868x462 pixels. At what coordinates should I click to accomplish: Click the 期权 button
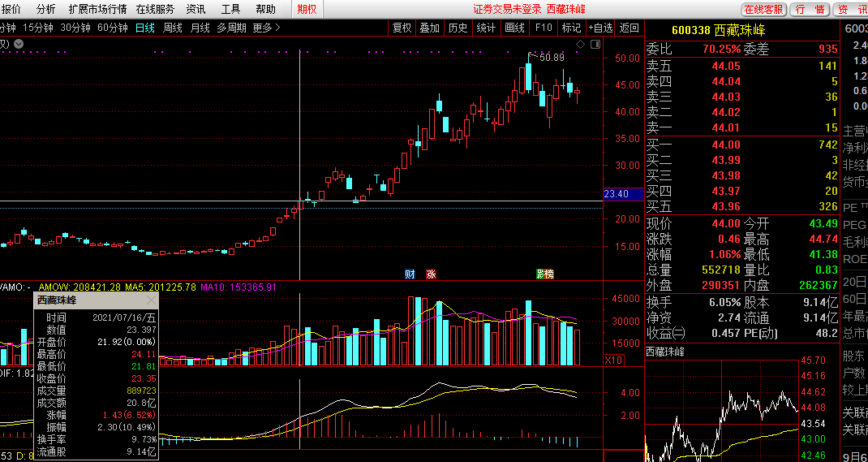tap(307, 9)
